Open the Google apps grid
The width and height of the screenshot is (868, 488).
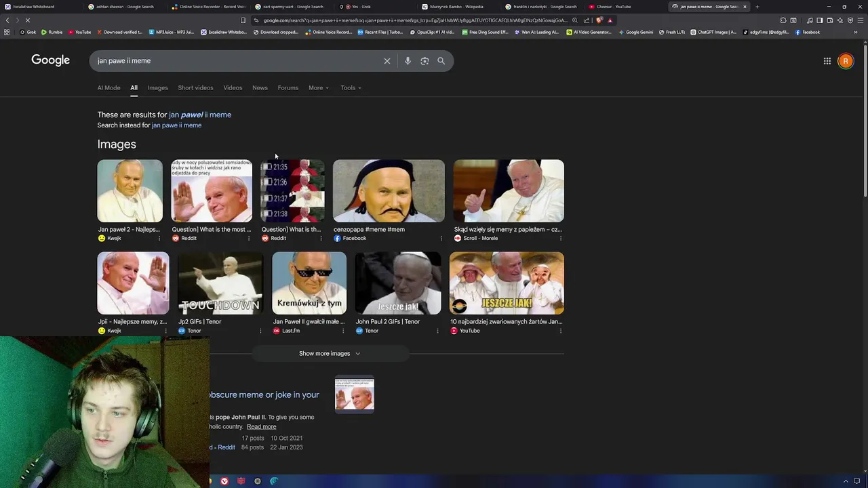(x=827, y=61)
